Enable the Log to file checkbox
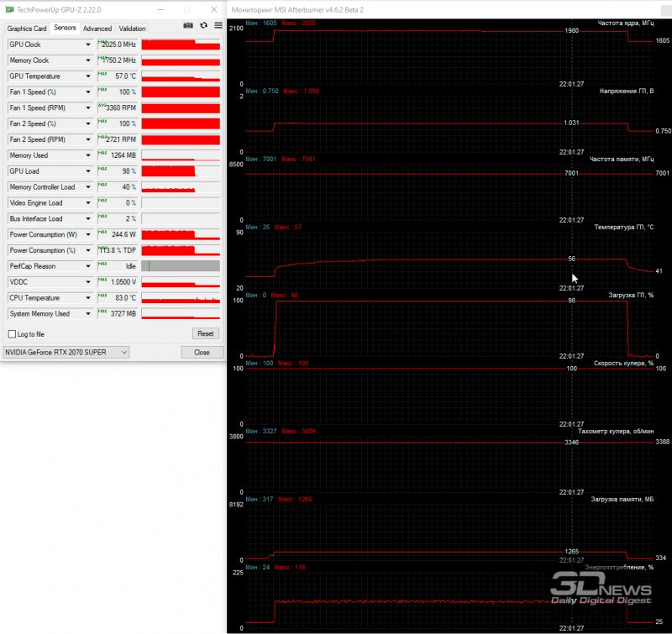The image size is (672, 634). click(x=12, y=334)
